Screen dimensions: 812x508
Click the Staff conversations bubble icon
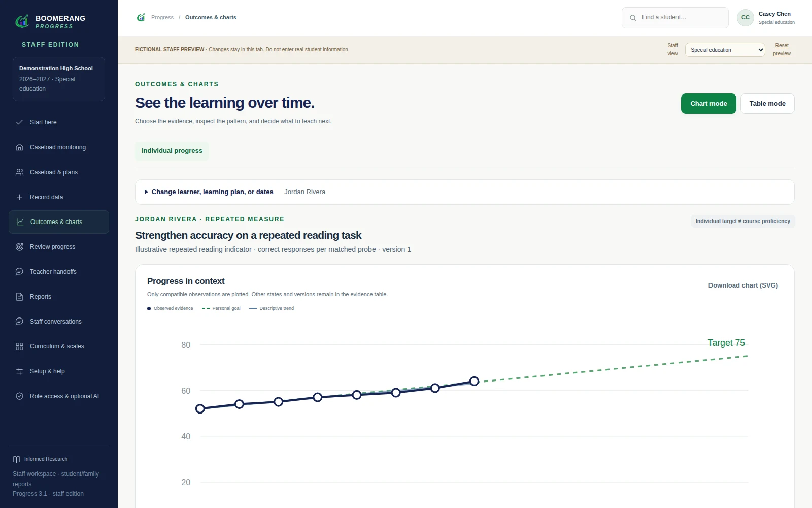point(19,322)
